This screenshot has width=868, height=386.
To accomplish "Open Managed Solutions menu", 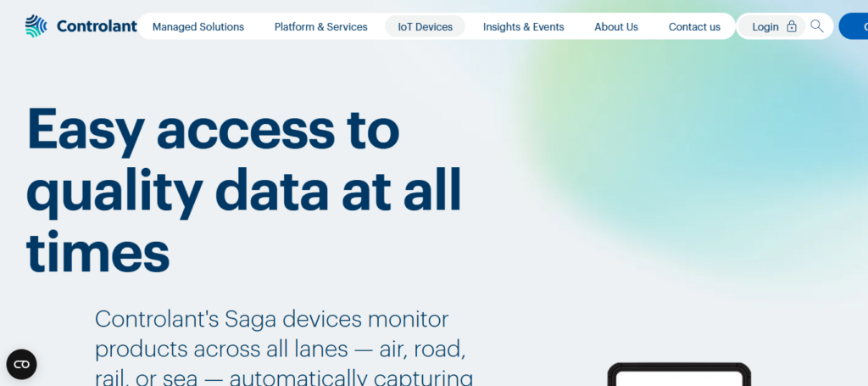I will click(198, 26).
